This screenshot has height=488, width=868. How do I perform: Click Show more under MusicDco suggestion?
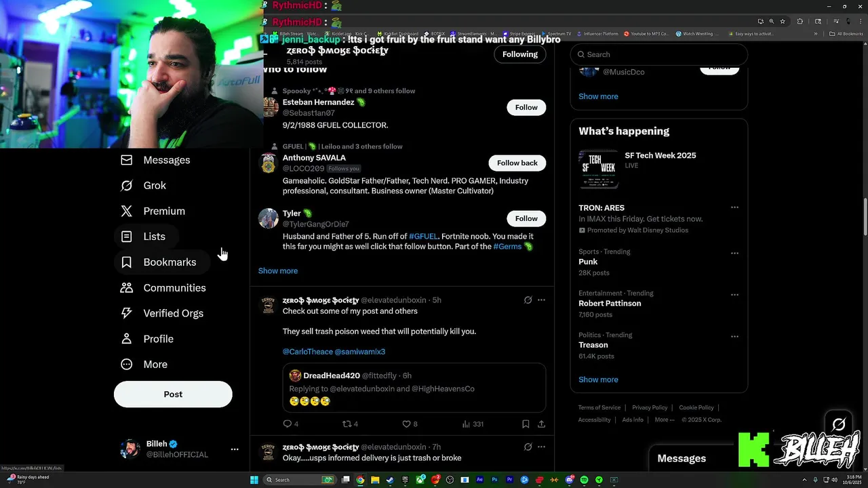pyautogui.click(x=598, y=96)
